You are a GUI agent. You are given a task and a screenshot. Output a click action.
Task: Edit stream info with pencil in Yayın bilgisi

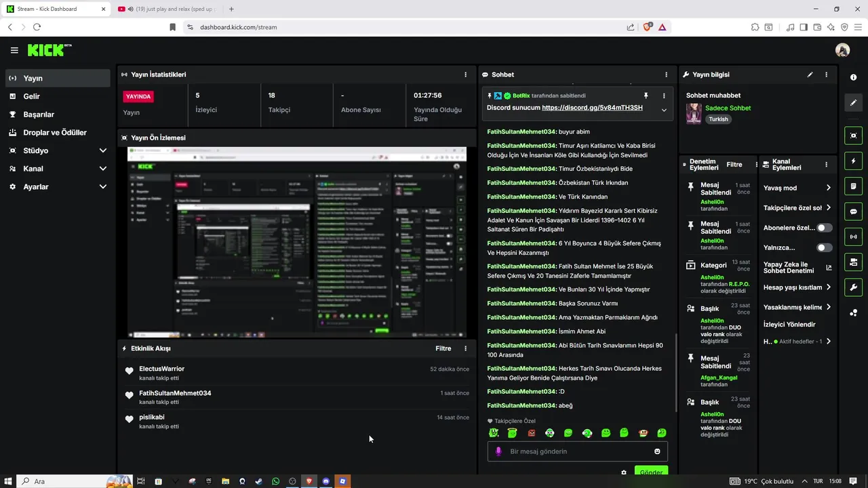(x=810, y=75)
